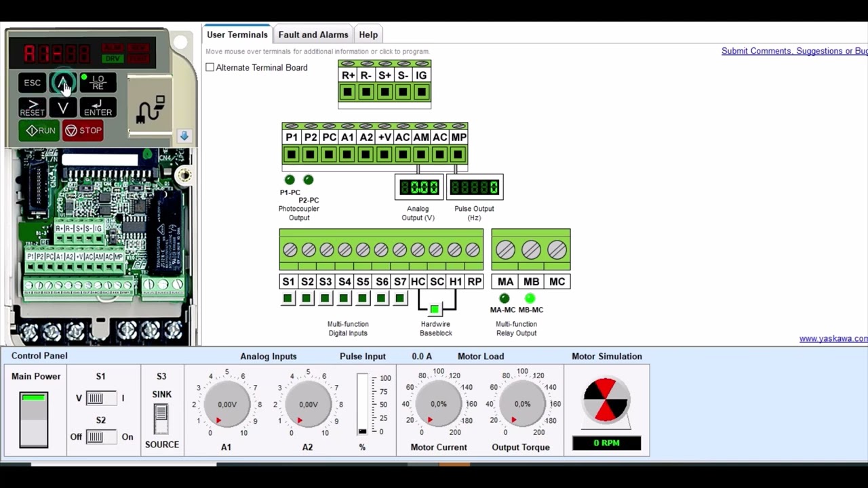Toggle the S2 digital input

307,298
